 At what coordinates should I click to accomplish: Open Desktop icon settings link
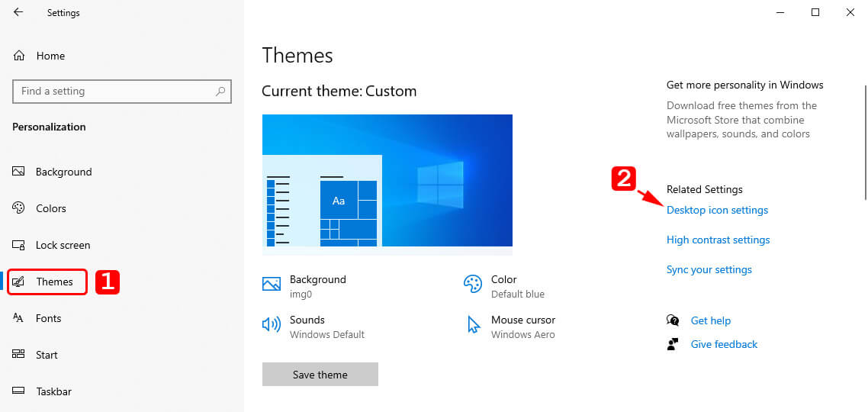[x=717, y=210]
